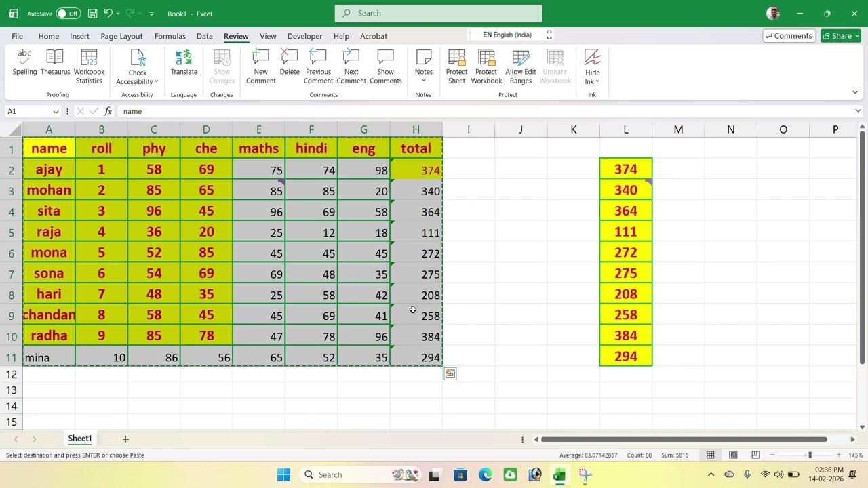Image resolution: width=868 pixels, height=488 pixels.
Task: Select column header L
Action: (625, 129)
